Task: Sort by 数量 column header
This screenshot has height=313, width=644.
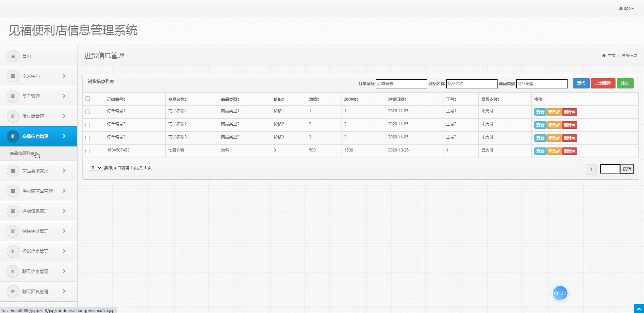Action: (314, 100)
